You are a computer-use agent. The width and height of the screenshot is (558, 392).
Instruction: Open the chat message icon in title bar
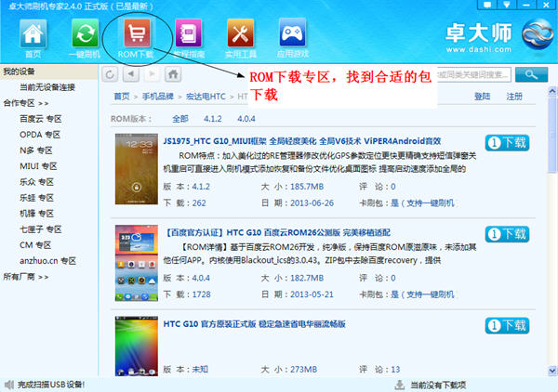[x=487, y=5]
